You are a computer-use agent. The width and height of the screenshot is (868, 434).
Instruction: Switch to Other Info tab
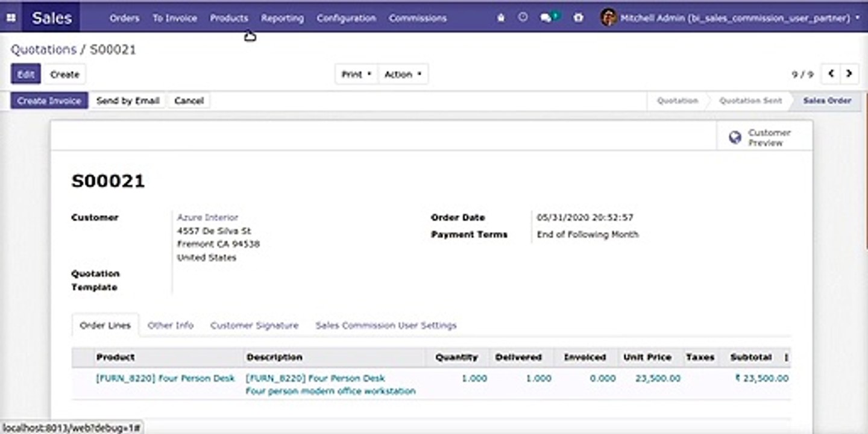pyautogui.click(x=171, y=325)
